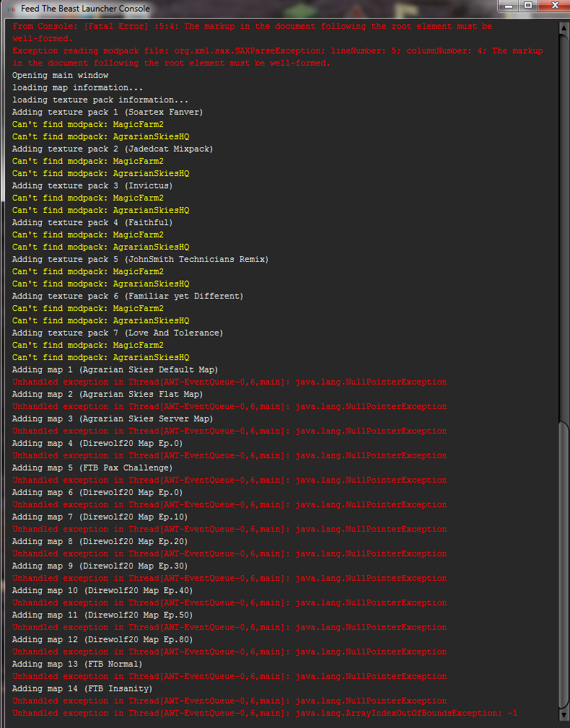Click 'Adding map 2 (Agrarian Skies Flat Map)'
Screen dimensions: 570x728
point(108,394)
